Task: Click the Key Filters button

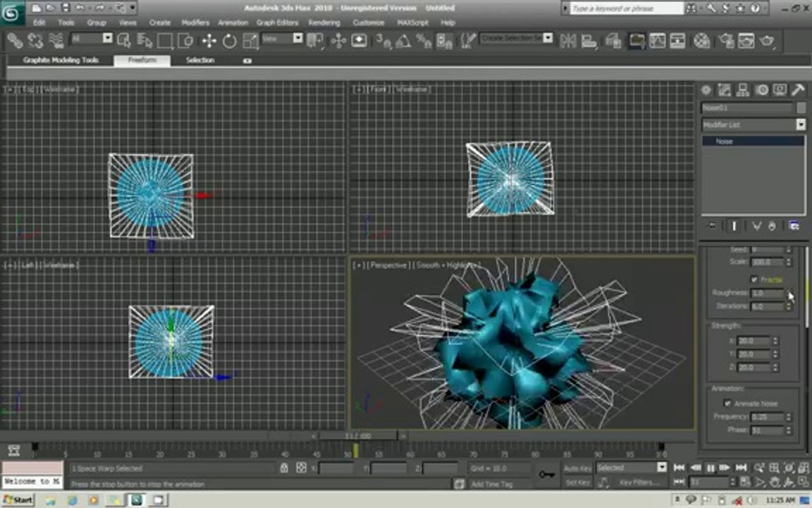Action: pyautogui.click(x=639, y=483)
